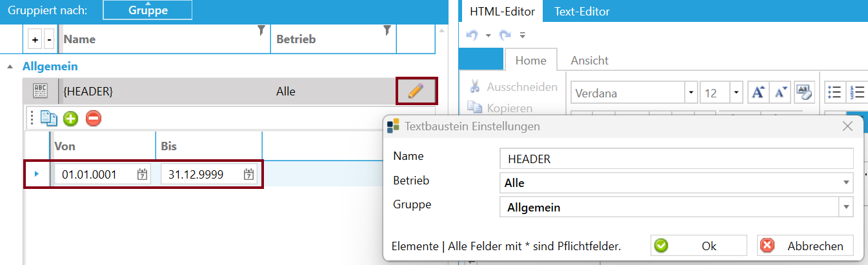Click the Betrieb column filter funnel
Image resolution: width=868 pixels, height=265 pixels.
(x=387, y=30)
